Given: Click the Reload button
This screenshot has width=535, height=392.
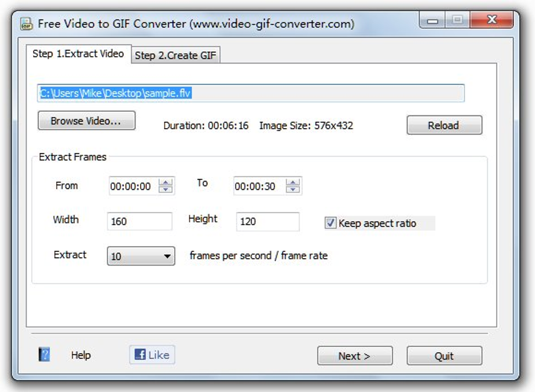Looking at the screenshot, I should click(444, 125).
